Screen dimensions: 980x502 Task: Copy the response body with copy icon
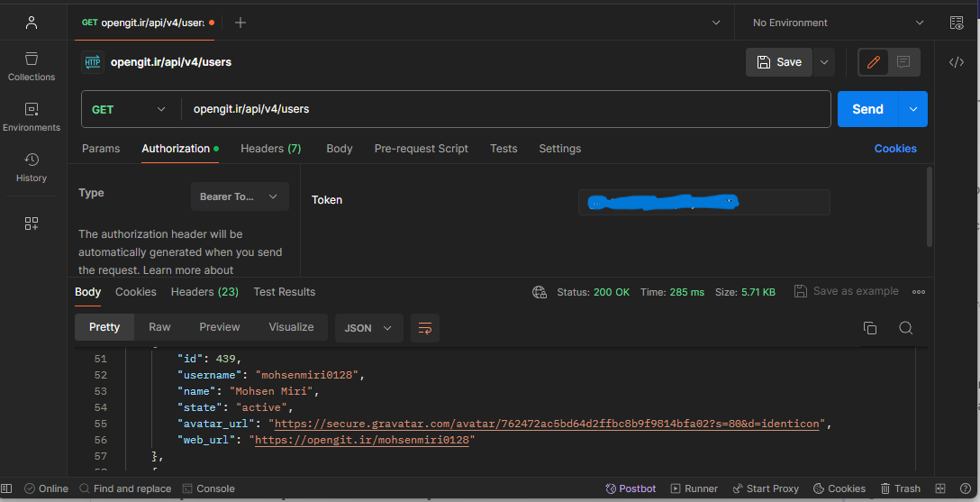point(869,328)
